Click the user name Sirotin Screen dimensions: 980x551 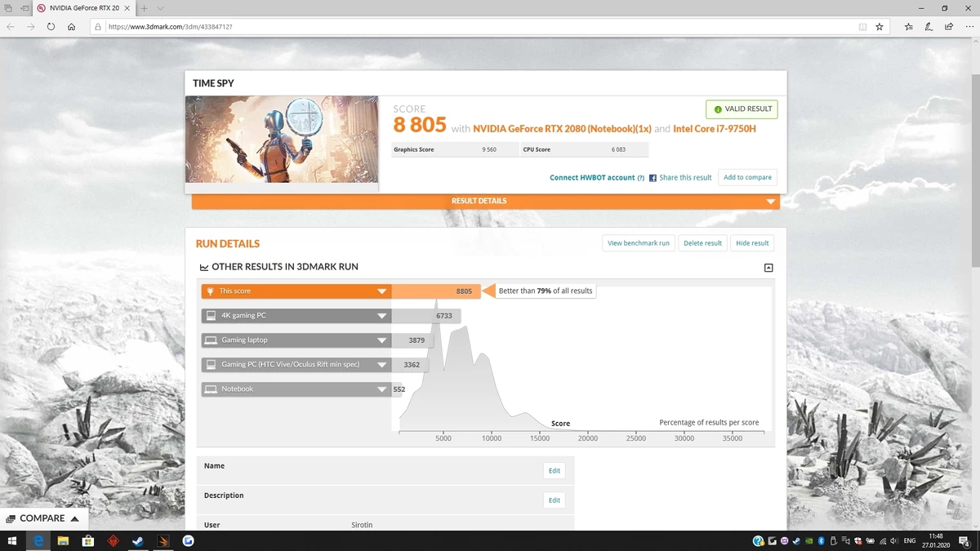(x=362, y=525)
